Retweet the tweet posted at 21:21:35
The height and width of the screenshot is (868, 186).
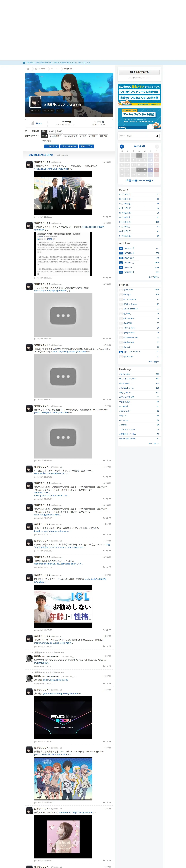[x=107, y=460]
